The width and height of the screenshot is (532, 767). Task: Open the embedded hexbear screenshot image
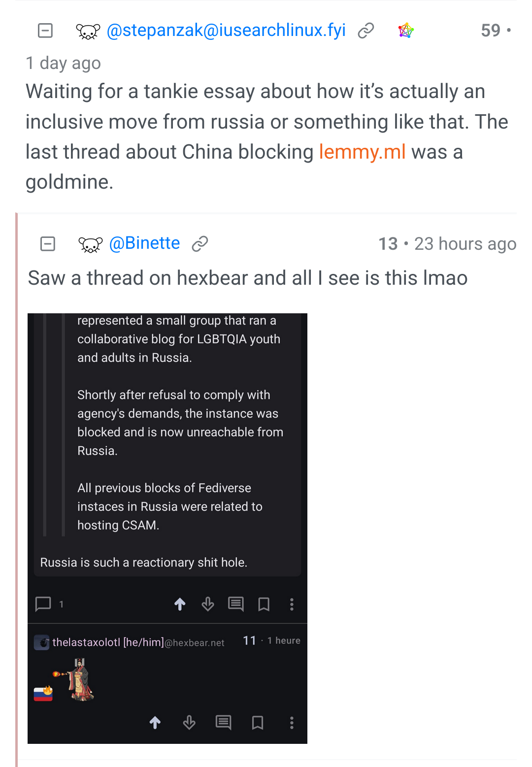[167, 528]
